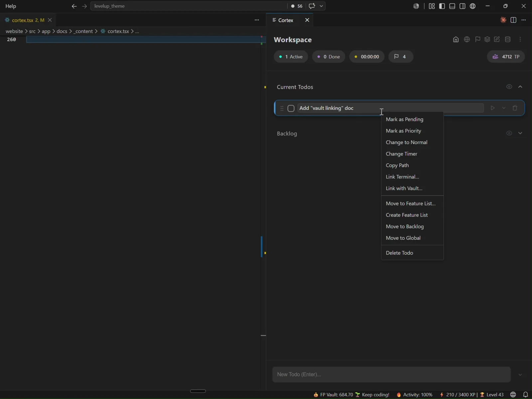Open the chat dropdown arrow in title bar
This screenshot has height=399, width=532.
pyautogui.click(x=321, y=6)
